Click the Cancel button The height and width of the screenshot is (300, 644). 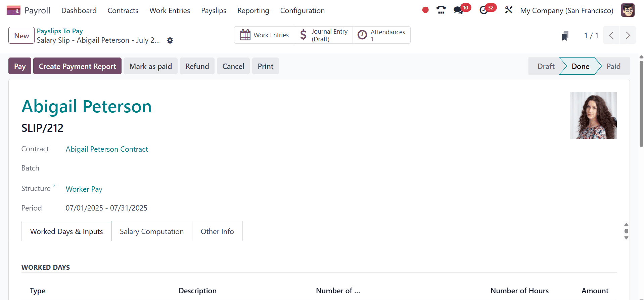(x=233, y=66)
